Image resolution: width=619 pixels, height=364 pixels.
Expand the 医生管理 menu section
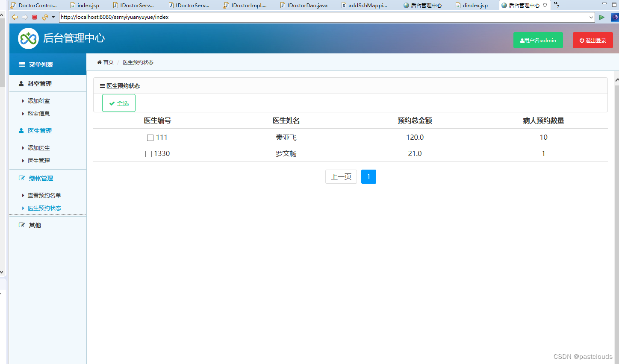48,131
